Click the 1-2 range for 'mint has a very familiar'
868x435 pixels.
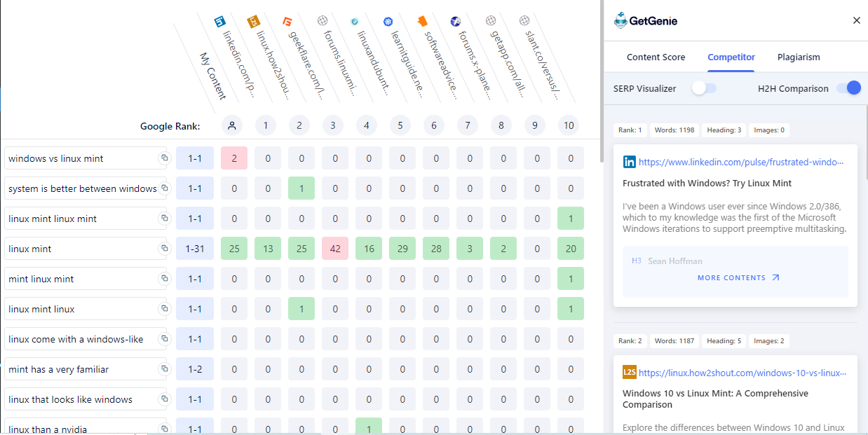click(195, 369)
